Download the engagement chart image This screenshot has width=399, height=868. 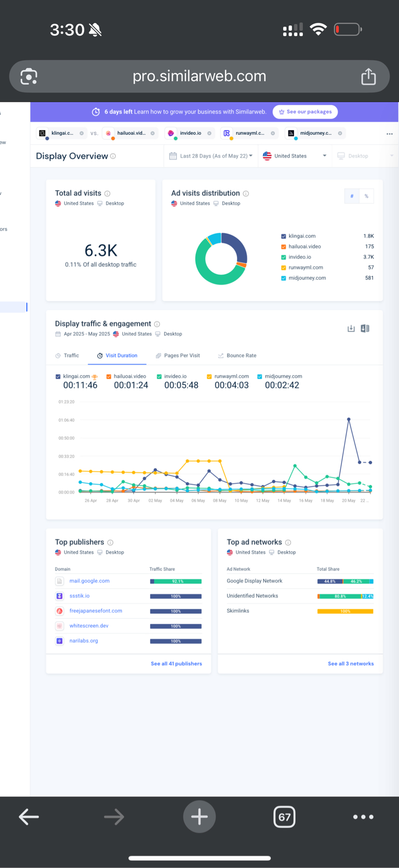[x=351, y=329]
